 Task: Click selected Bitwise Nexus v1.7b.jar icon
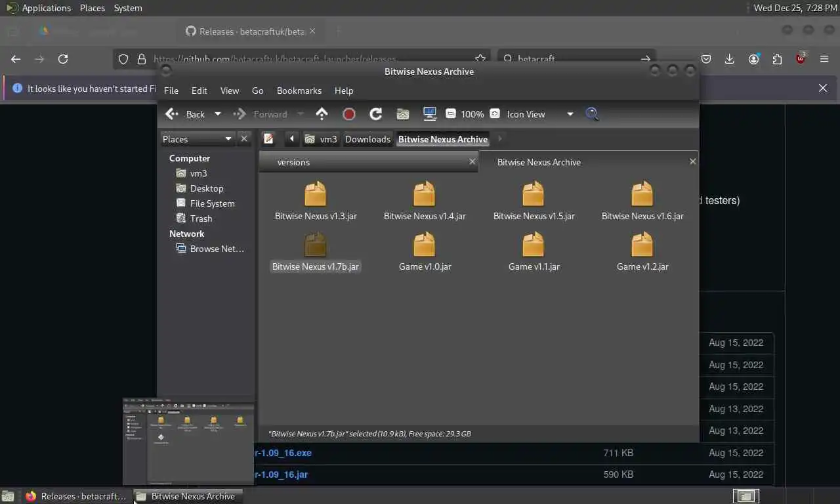tap(316, 244)
